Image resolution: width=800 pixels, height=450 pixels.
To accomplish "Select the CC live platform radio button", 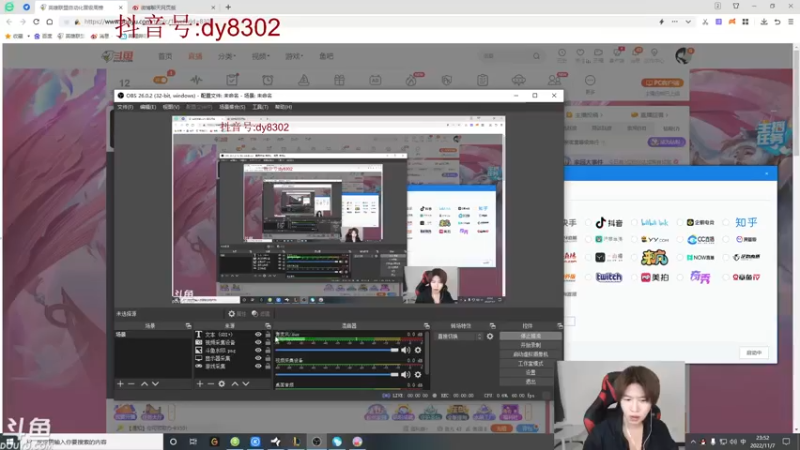I will tap(680, 239).
